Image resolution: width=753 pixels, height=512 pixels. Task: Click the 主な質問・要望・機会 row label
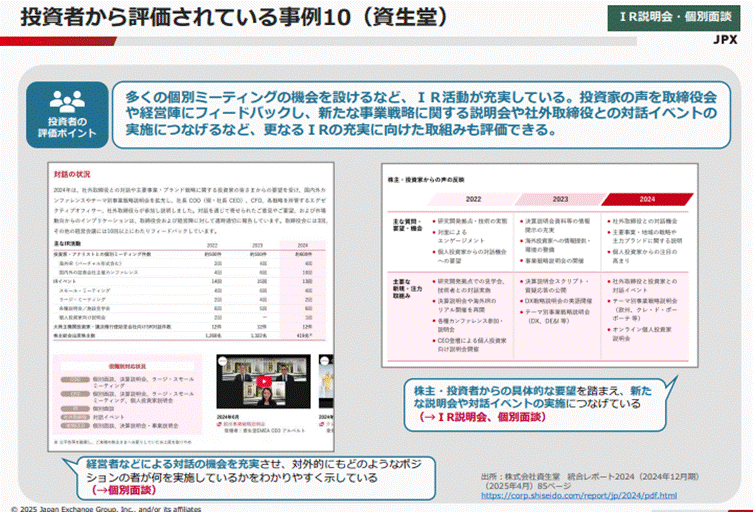click(x=408, y=230)
